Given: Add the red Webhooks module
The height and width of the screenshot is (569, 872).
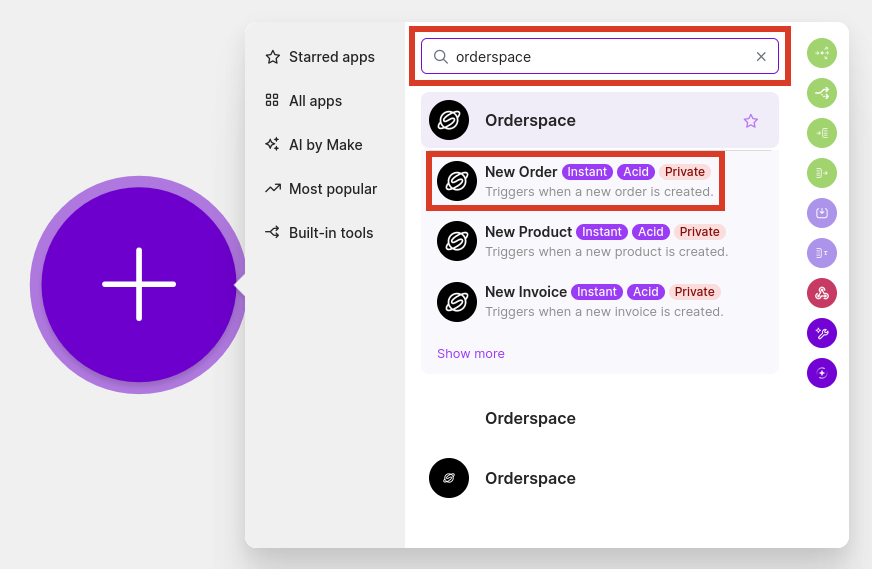Looking at the screenshot, I should click(x=822, y=293).
